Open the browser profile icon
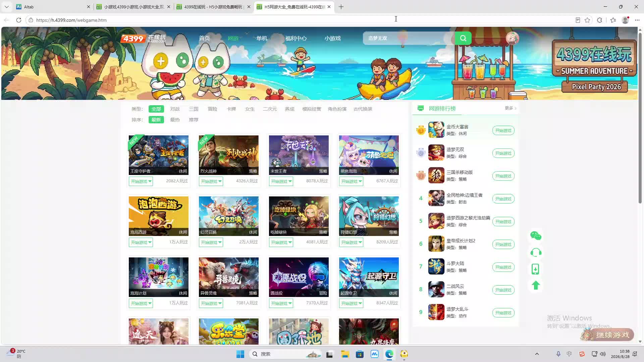Screen dimensions: 644x362 (625, 20)
